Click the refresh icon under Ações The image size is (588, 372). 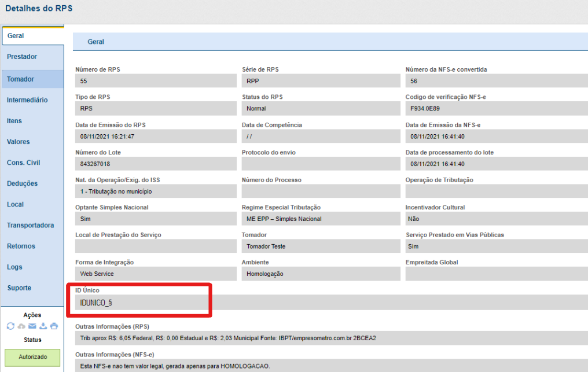point(10,326)
